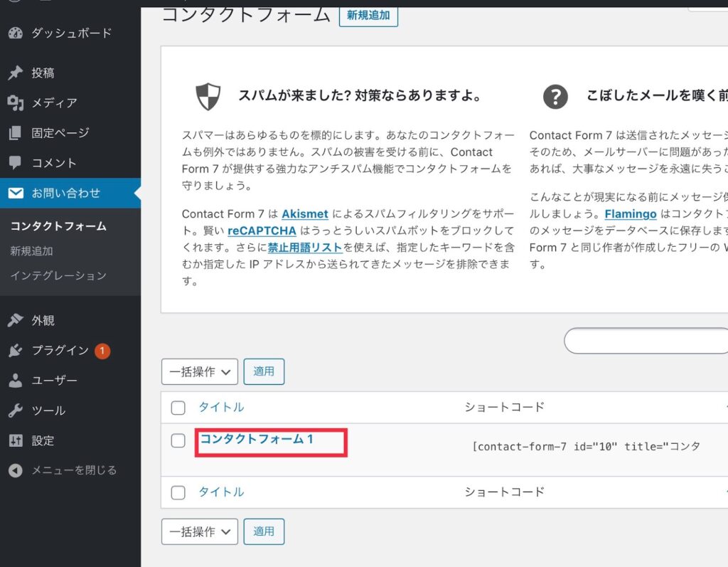Click the 固定ページ pages icon
Screen dimensions: 728x567
(15, 133)
